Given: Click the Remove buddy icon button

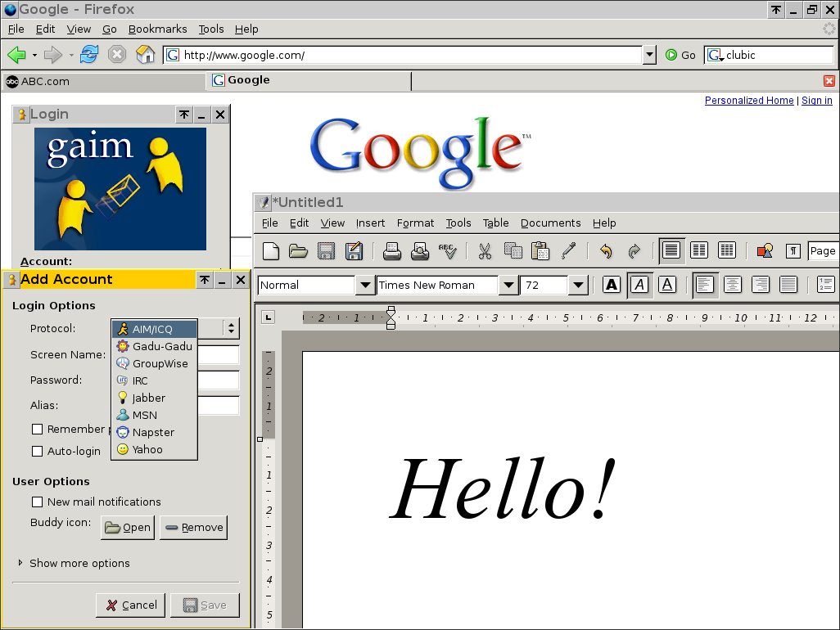Looking at the screenshot, I should point(193,528).
